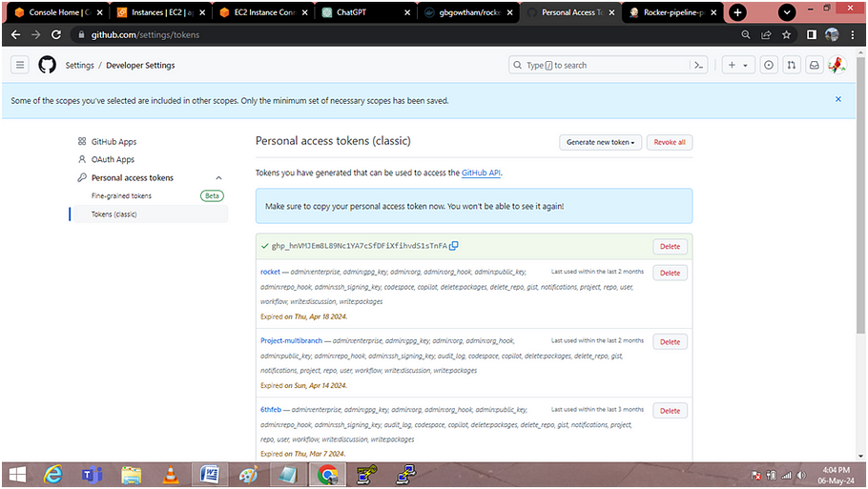Open File Explorer from the taskbar
This screenshot has height=489, width=868.
(x=132, y=475)
